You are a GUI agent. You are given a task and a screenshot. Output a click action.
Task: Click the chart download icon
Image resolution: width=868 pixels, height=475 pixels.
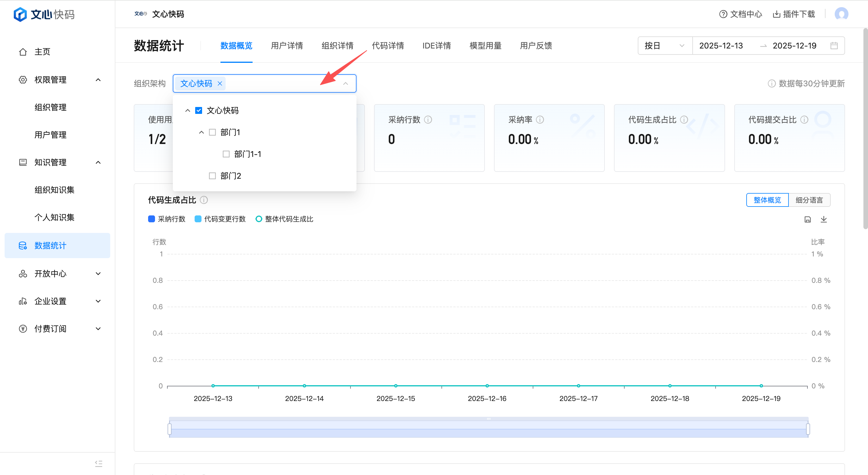824,219
